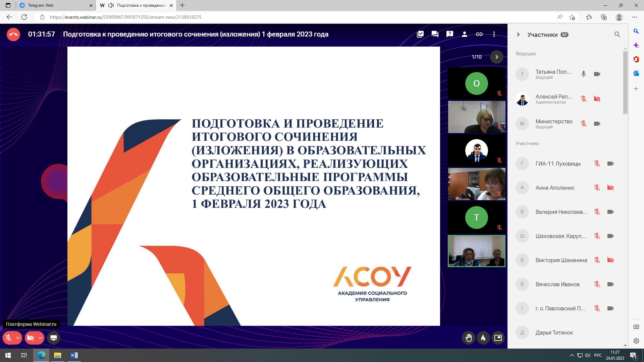The image size is (644, 362).
Task: Expand camera options dropdown arrow
Action: 40,338
